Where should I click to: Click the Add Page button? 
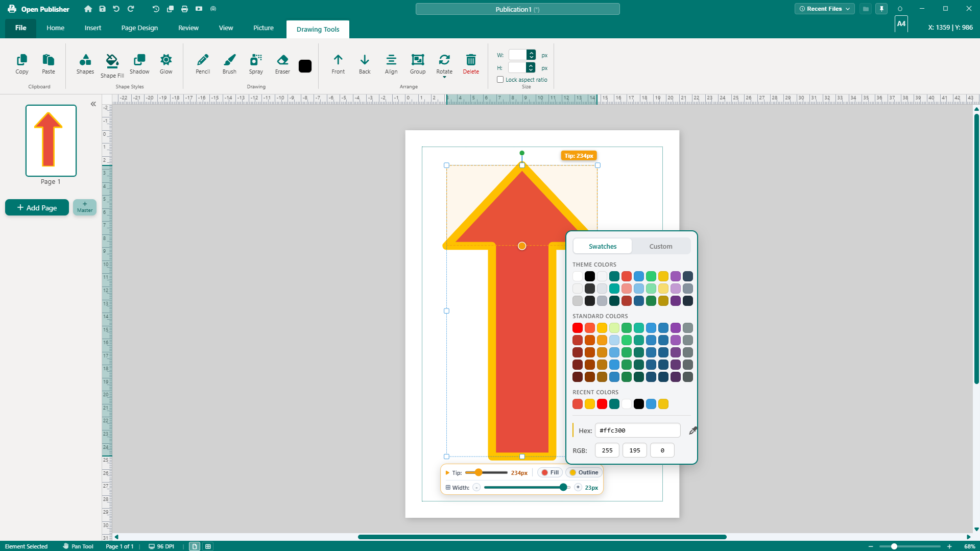click(37, 207)
